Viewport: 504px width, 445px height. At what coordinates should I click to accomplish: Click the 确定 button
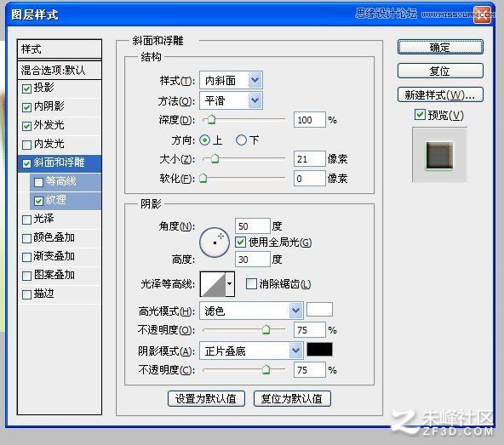(440, 48)
